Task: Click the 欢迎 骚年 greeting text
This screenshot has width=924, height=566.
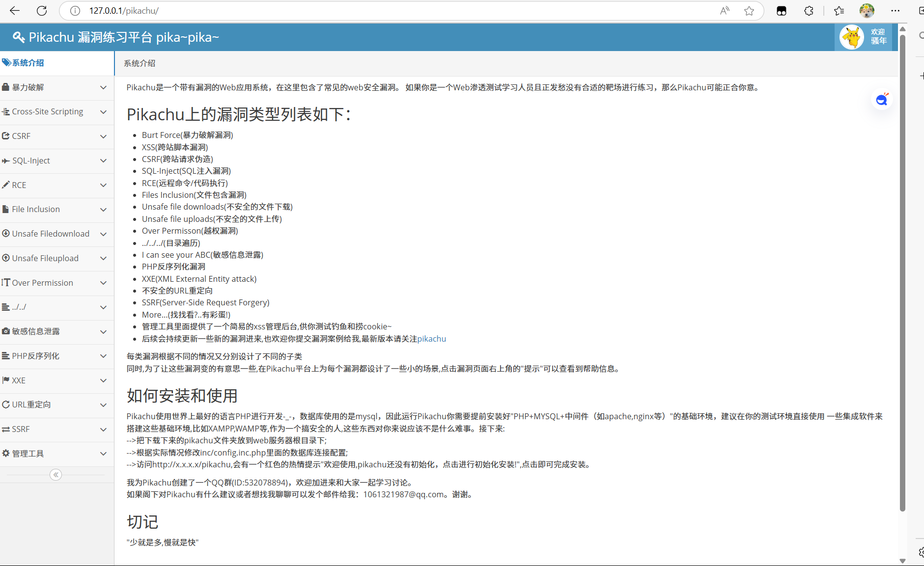Action: point(878,37)
